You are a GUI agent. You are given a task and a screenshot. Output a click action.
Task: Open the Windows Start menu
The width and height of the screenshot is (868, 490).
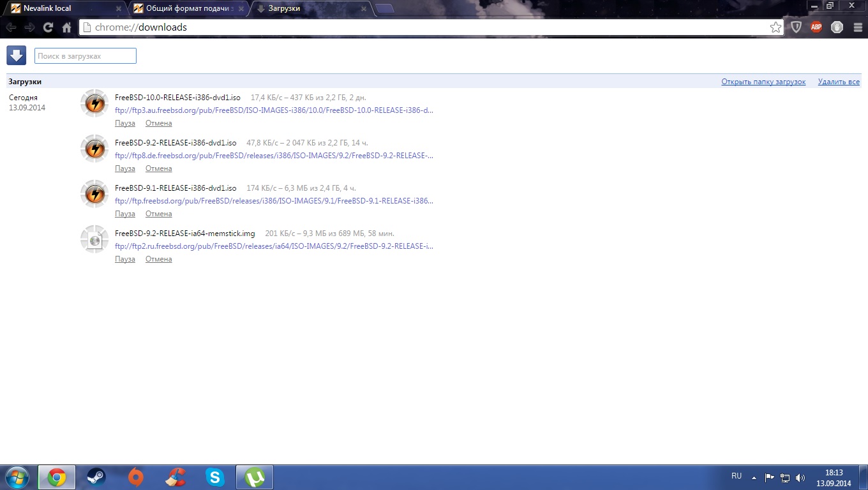coord(17,477)
